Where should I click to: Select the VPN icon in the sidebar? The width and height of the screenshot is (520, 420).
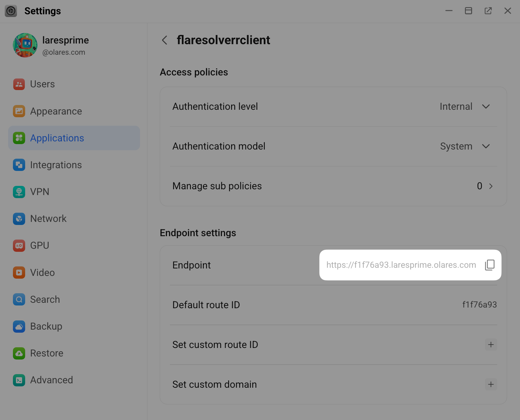19,192
